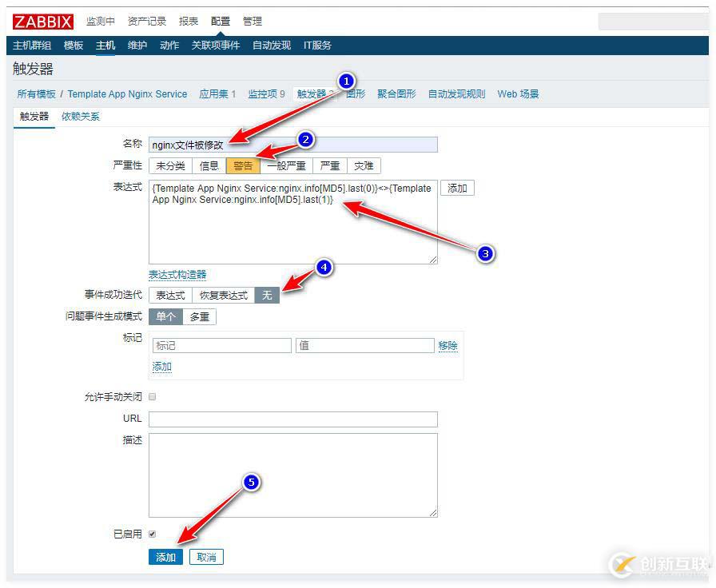
Task: Click the ZABBIX logo
Action: tap(43, 22)
